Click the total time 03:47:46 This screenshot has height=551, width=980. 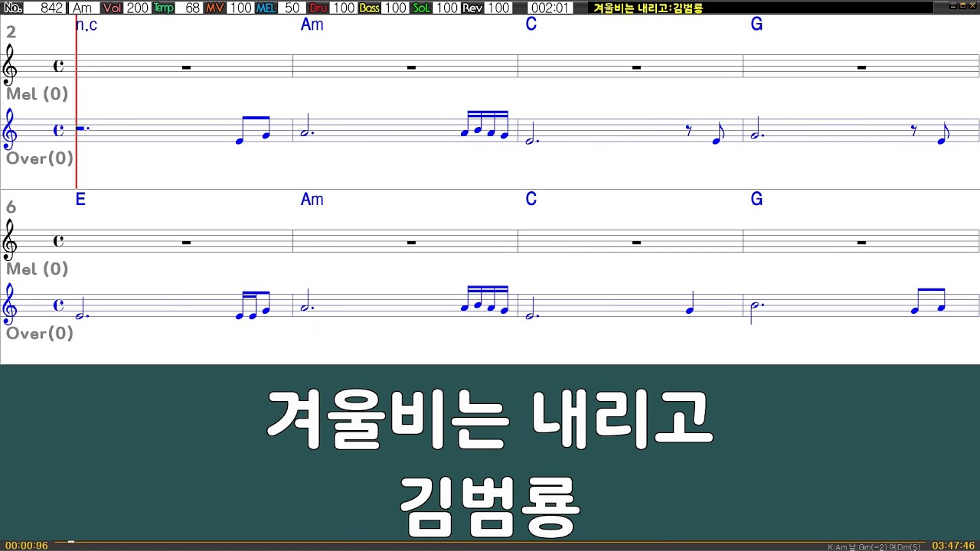pos(953,546)
